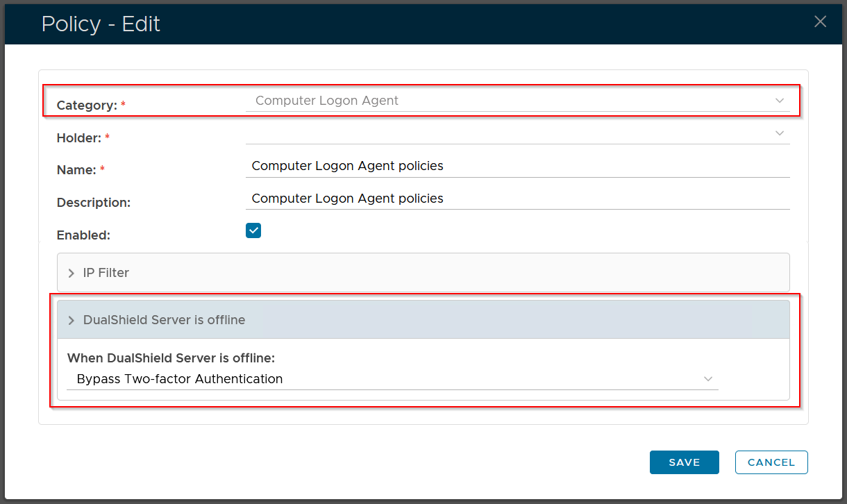The width and height of the screenshot is (847, 504).
Task: Click the Category label text
Action: [86, 106]
